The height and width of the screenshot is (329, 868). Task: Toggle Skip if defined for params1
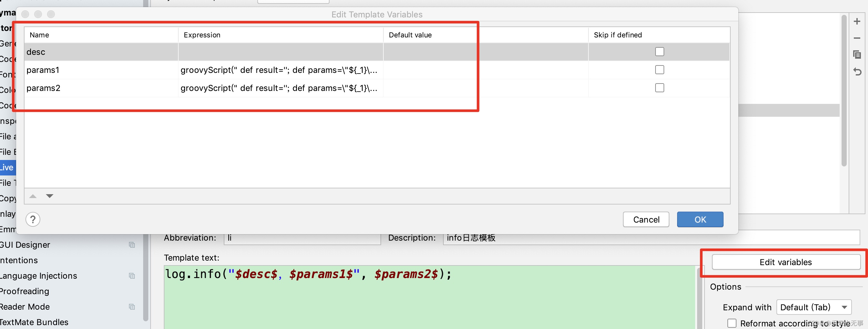pos(659,70)
